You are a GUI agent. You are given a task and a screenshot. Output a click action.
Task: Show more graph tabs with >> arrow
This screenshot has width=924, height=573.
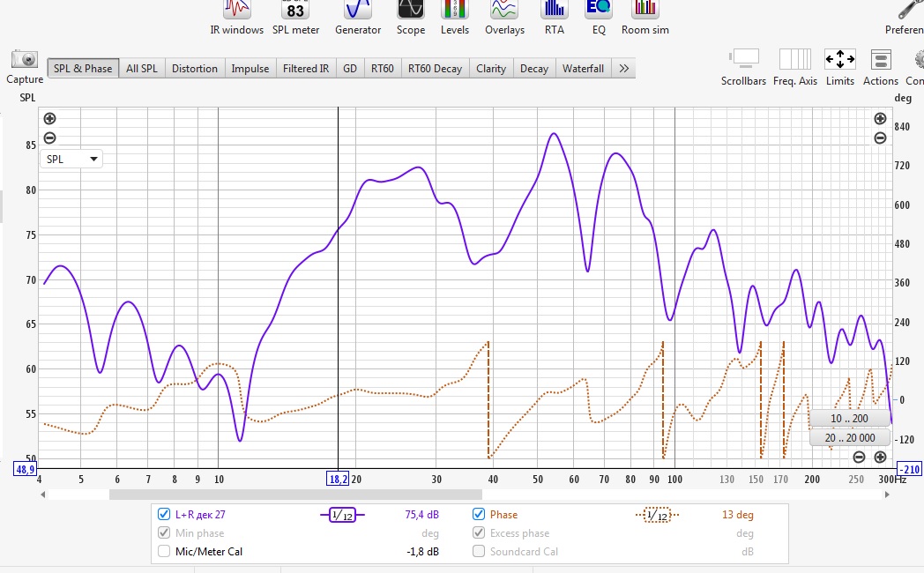click(x=623, y=68)
